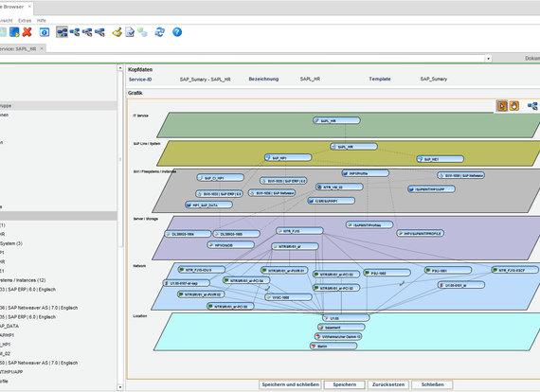Select the DL380G5-1005 node
Image resolution: width=540 pixels, height=392 pixels.
click(236, 234)
